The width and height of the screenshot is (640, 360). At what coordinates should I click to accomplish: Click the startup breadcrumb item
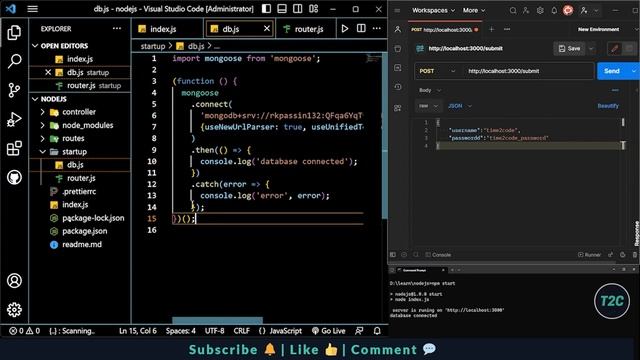click(x=153, y=46)
